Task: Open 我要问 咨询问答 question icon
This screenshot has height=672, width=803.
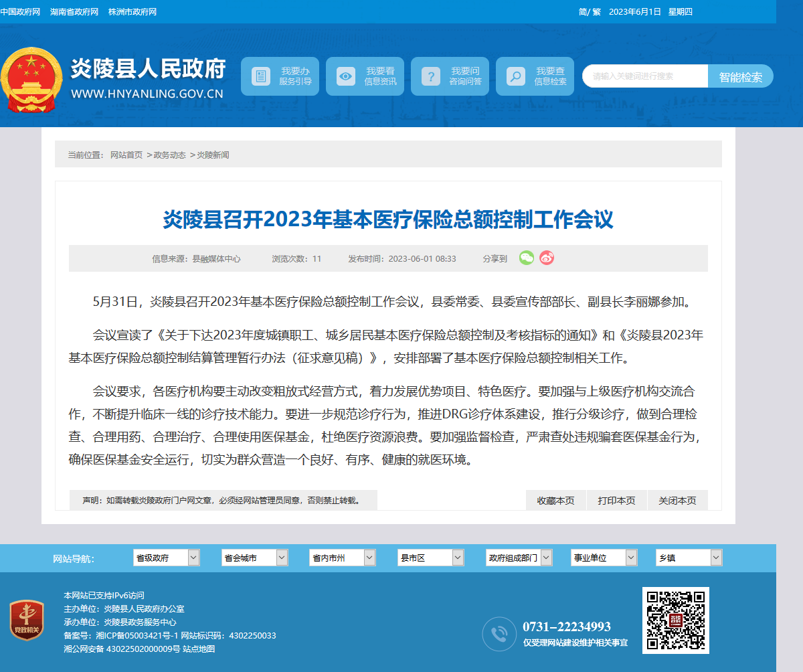Action: pyautogui.click(x=431, y=76)
